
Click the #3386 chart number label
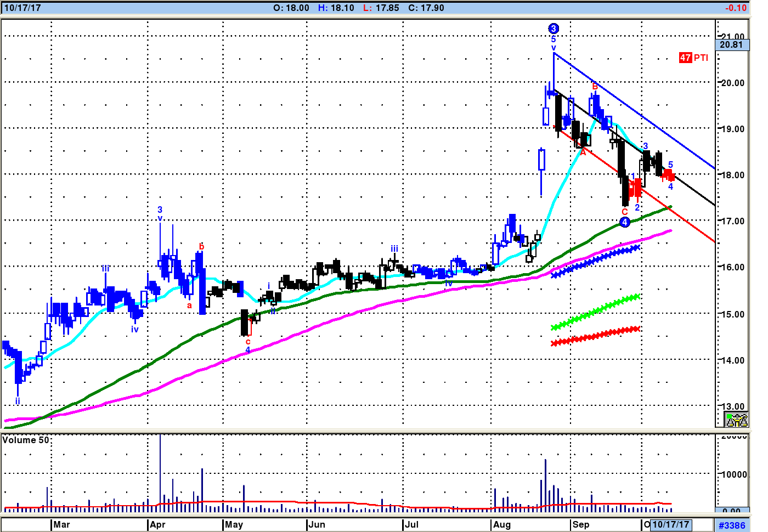pyautogui.click(x=732, y=525)
